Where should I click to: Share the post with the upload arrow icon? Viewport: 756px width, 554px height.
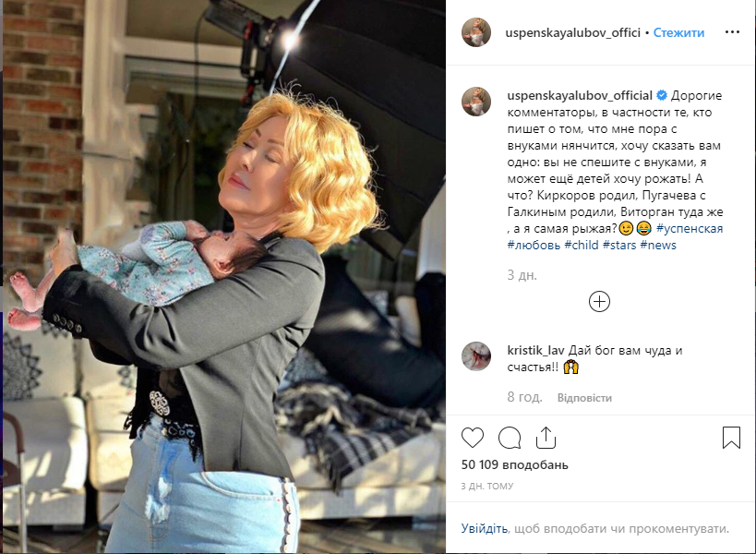(546, 438)
